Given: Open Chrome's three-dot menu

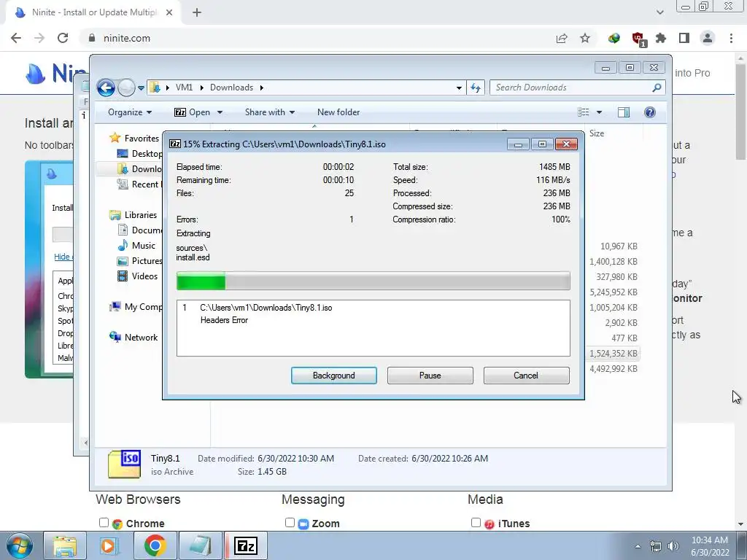Looking at the screenshot, I should pyautogui.click(x=731, y=38).
